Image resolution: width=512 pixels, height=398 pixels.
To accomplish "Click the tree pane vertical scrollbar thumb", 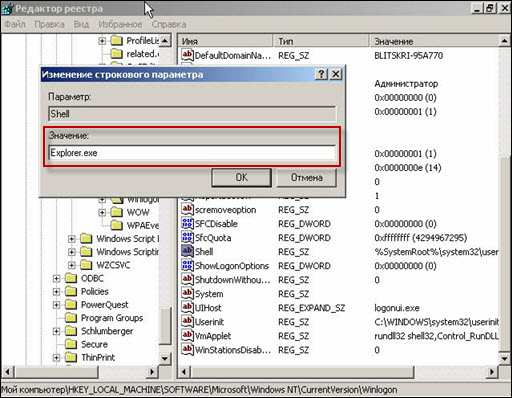I will pos(165,326).
